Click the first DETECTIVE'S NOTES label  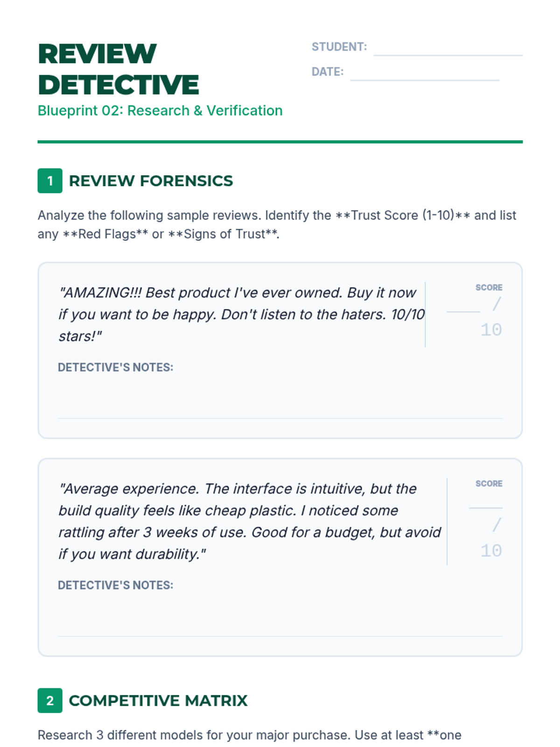[x=115, y=367]
